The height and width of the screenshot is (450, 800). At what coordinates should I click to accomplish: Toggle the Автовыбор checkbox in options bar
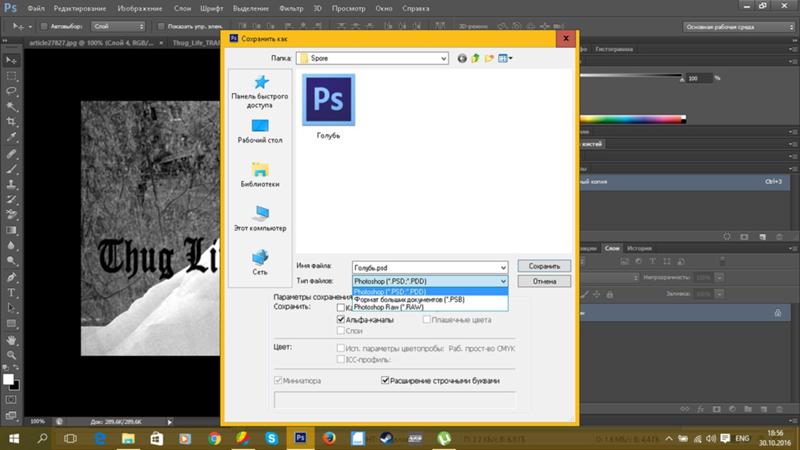[44, 26]
